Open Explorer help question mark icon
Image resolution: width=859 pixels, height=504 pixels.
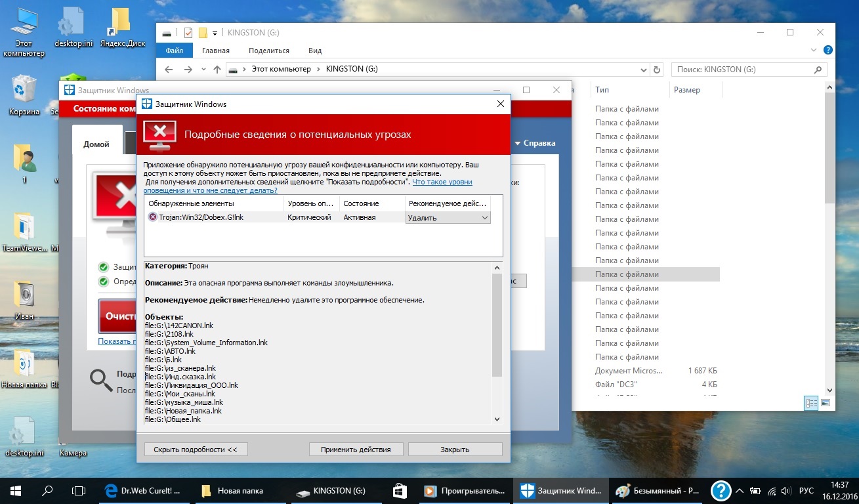click(828, 50)
